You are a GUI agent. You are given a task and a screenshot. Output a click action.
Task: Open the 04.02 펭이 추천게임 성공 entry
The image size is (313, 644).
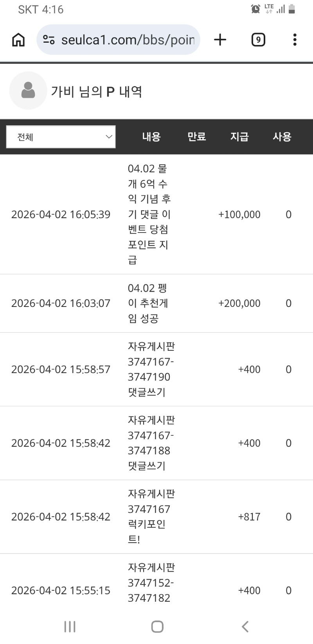[x=148, y=303]
